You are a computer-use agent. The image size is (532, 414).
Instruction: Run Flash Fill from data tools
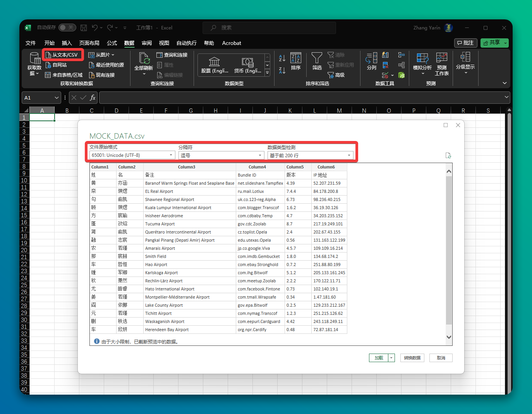[x=385, y=55]
